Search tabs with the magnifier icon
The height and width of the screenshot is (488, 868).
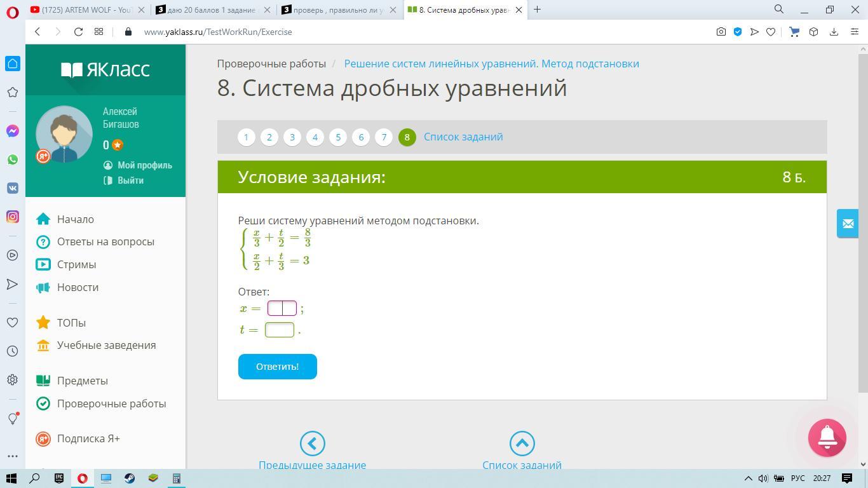pos(778,9)
